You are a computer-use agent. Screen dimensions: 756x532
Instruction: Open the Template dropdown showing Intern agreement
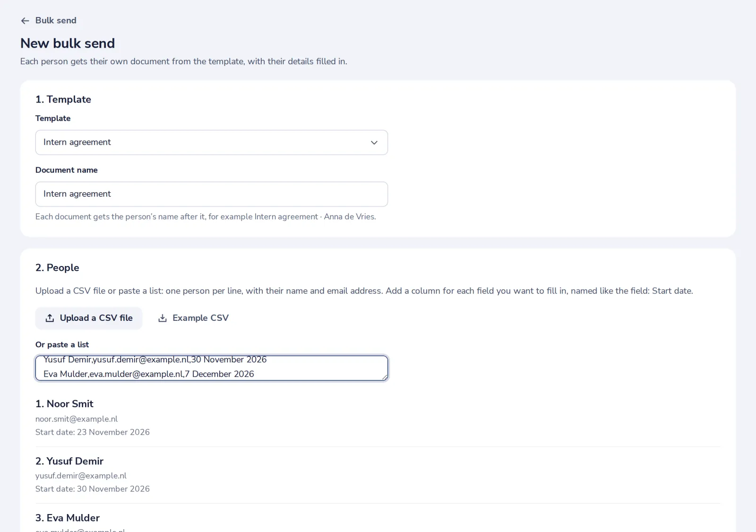coord(212,142)
